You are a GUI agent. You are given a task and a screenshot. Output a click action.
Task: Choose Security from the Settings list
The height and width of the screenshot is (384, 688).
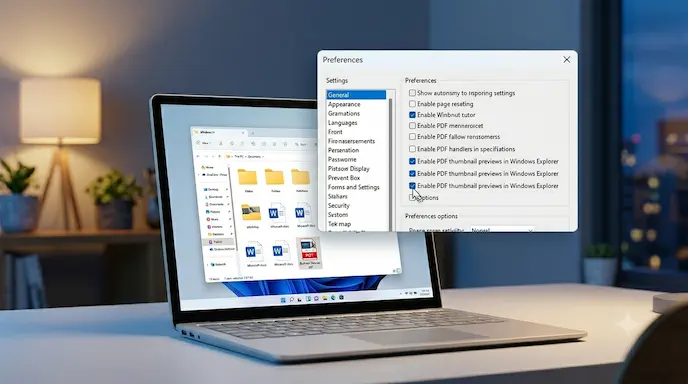point(339,206)
